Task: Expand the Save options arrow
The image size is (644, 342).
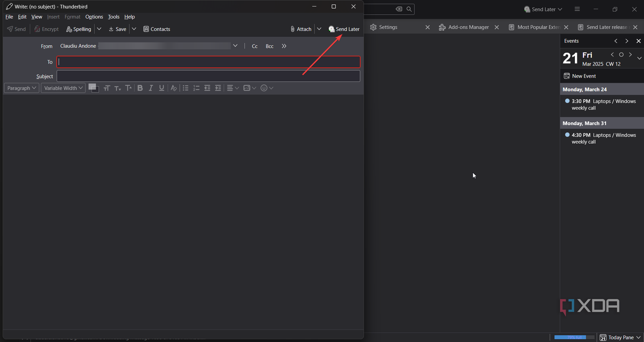Action: (134, 29)
